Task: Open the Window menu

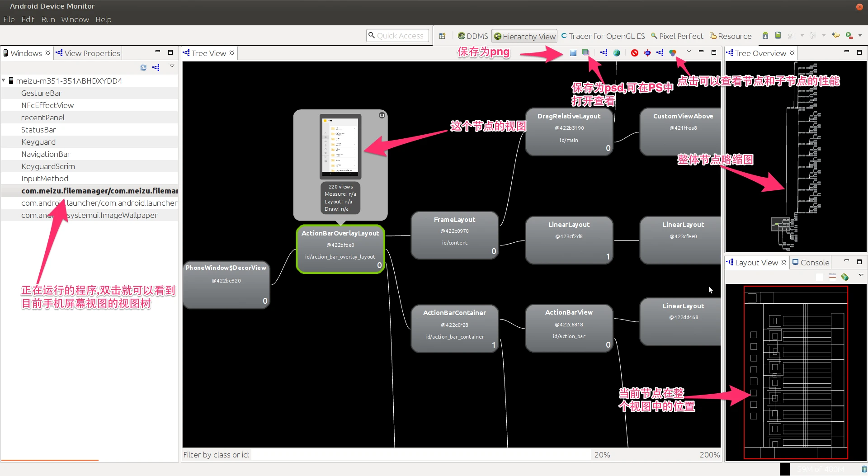Action: (75, 19)
